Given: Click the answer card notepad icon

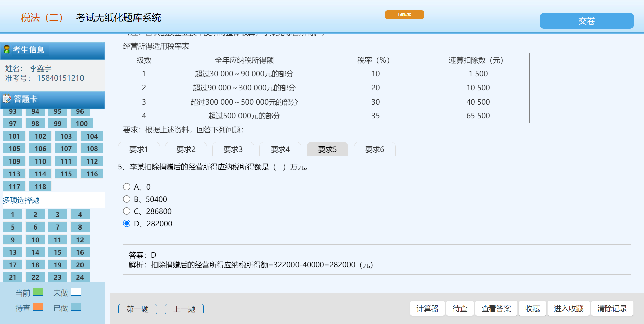Looking at the screenshot, I should pyautogui.click(x=7, y=99).
